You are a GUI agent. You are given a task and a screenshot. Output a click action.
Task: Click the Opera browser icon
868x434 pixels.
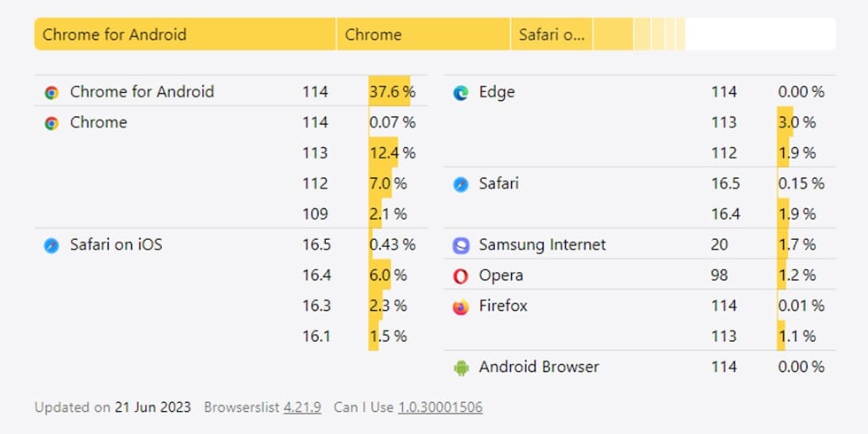pyautogui.click(x=461, y=275)
